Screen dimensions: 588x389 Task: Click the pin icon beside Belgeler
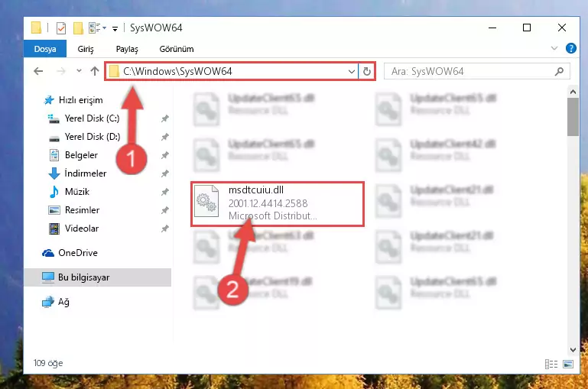[164, 156]
